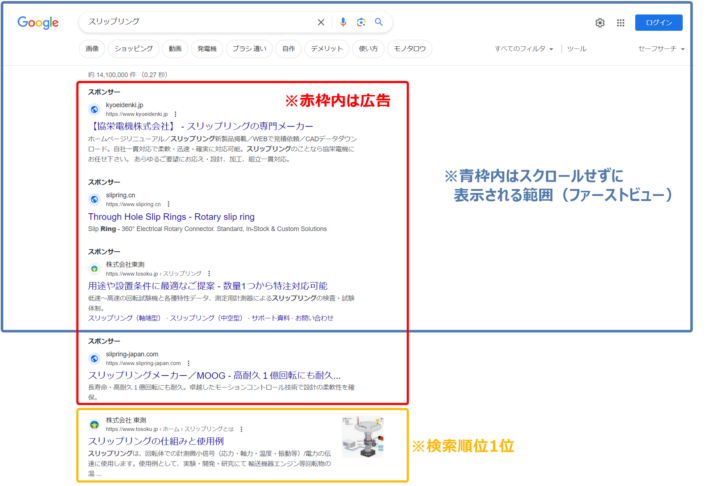Open three-dot menu beside スリップリングとは breadcrumb
Viewport: 720px width, 486px height.
(x=241, y=429)
